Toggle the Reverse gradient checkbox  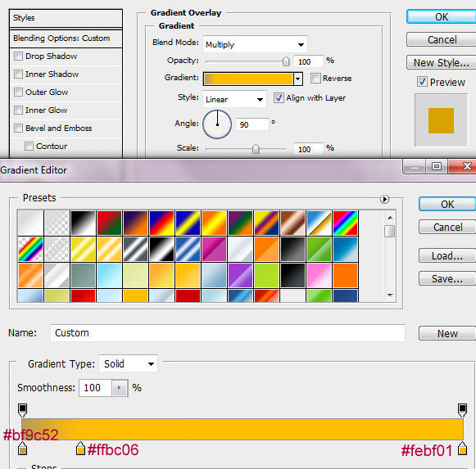pyautogui.click(x=315, y=78)
